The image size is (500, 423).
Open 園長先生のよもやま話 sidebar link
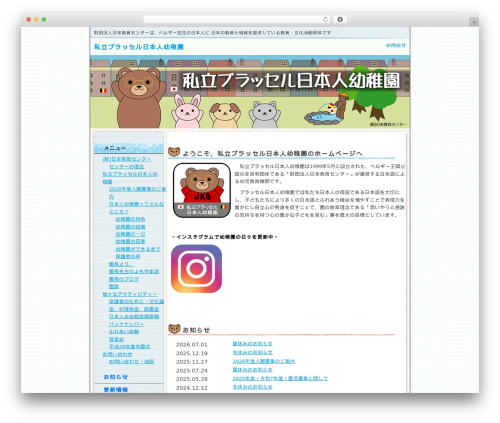pos(134,271)
